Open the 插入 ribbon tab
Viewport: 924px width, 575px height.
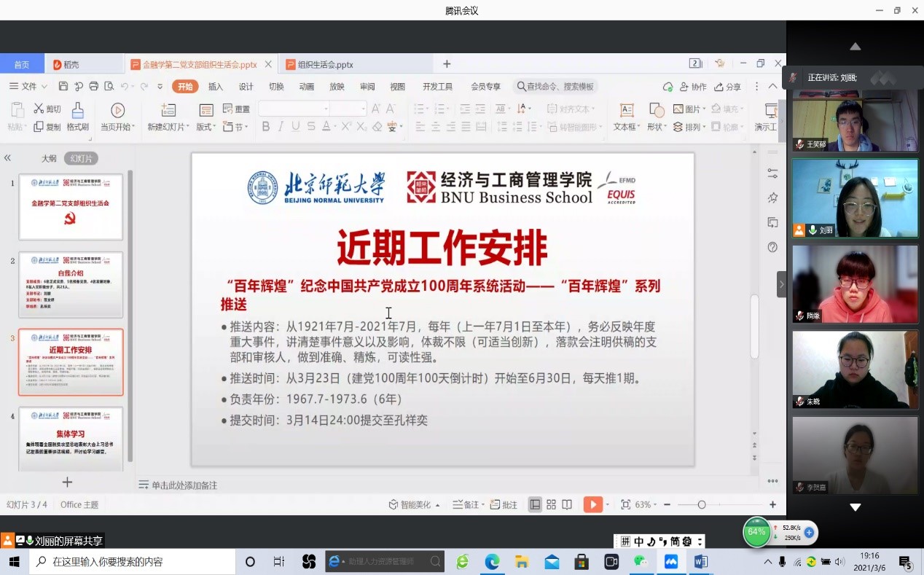tap(216, 87)
